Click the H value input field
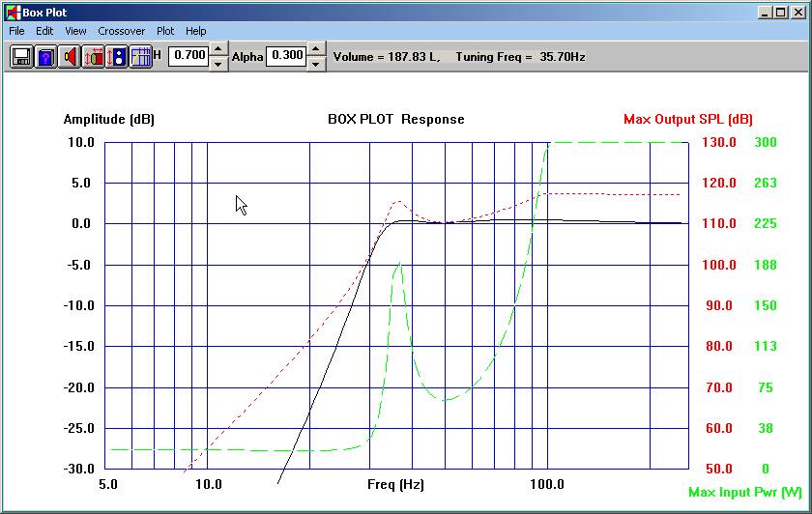812x514 pixels. coord(188,56)
